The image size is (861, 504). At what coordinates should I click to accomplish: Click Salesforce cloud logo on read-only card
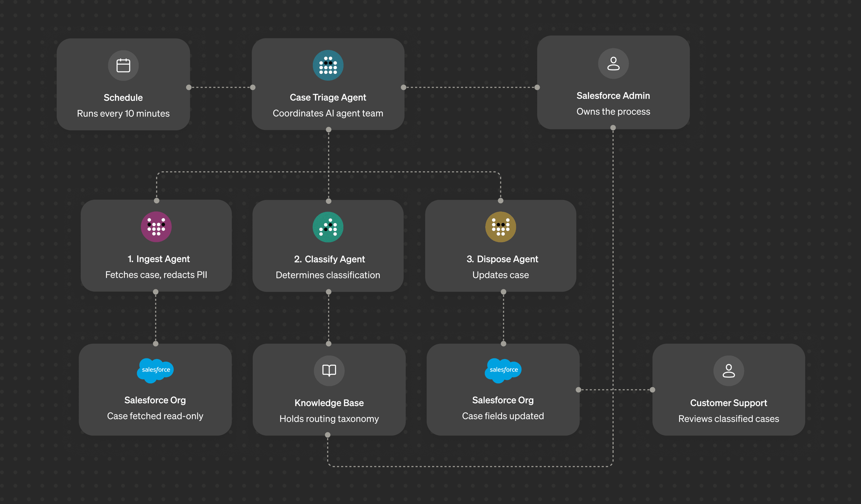(155, 370)
